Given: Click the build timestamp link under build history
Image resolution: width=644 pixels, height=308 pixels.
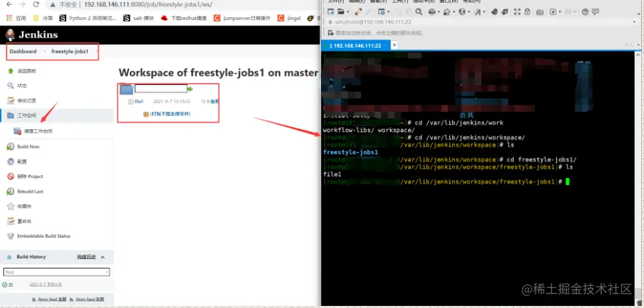Looking at the screenshot, I should [46, 285].
